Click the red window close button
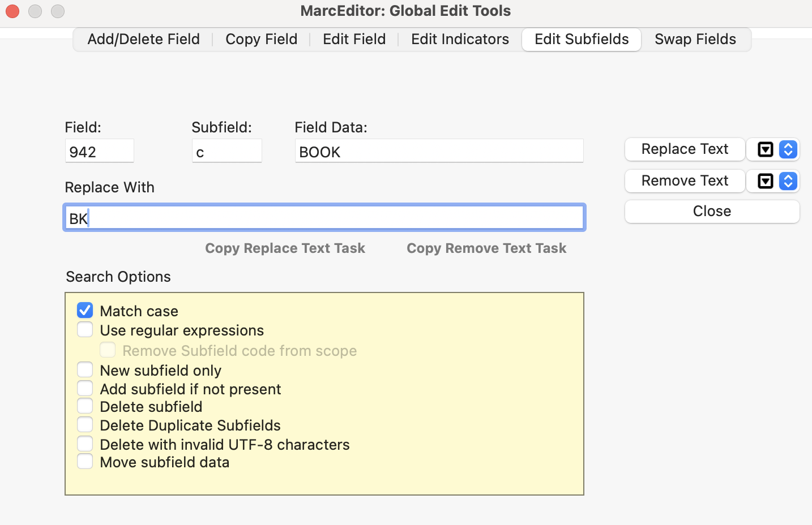Image resolution: width=812 pixels, height=525 pixels. point(12,11)
